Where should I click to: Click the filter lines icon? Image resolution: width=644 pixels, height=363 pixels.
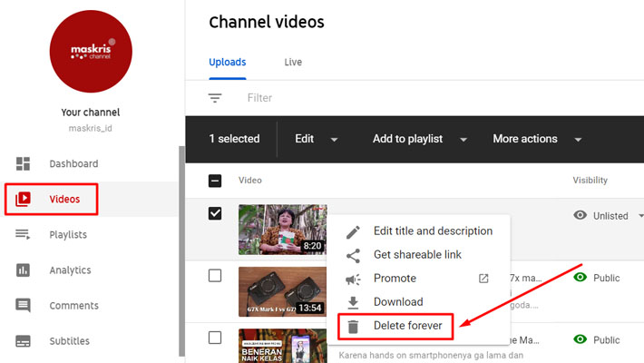click(215, 98)
